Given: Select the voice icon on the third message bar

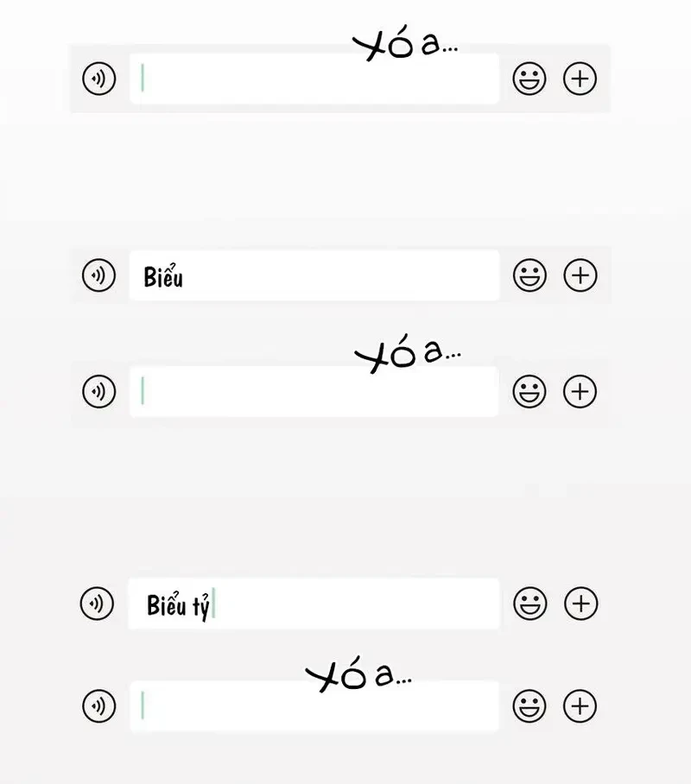Looking at the screenshot, I should click(98, 391).
